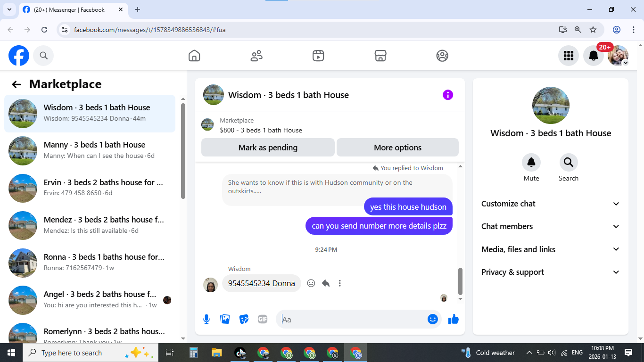Click Wisdom's avatar beside Donna message
This screenshot has width=644, height=362.
point(210,285)
